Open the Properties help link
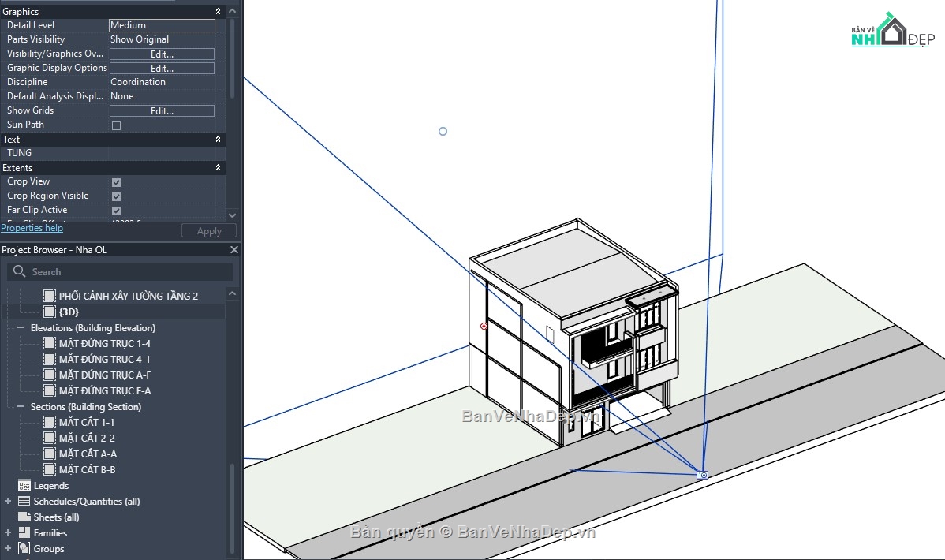Screen dimensions: 945x560 point(32,227)
